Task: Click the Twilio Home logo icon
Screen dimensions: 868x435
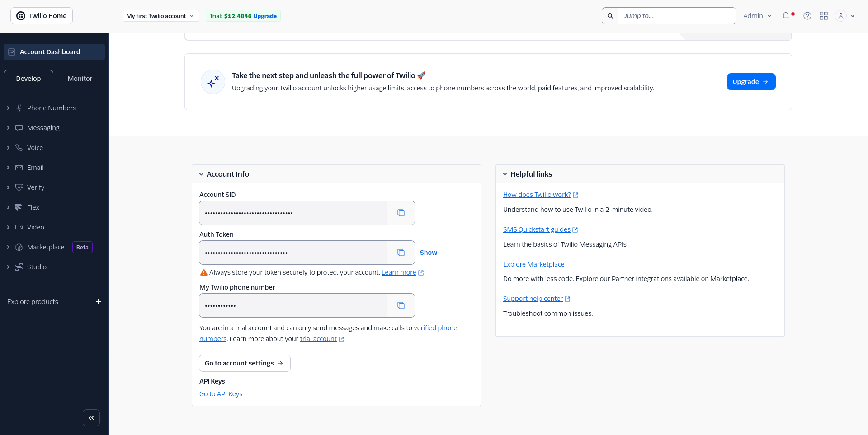Action: pyautogui.click(x=21, y=15)
